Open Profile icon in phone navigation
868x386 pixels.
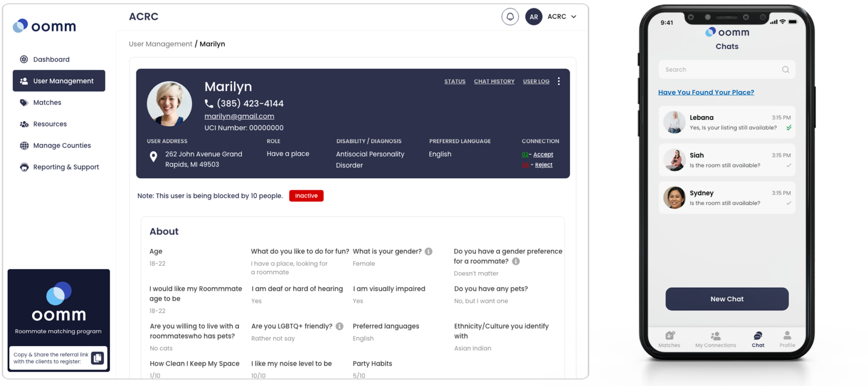tap(787, 336)
